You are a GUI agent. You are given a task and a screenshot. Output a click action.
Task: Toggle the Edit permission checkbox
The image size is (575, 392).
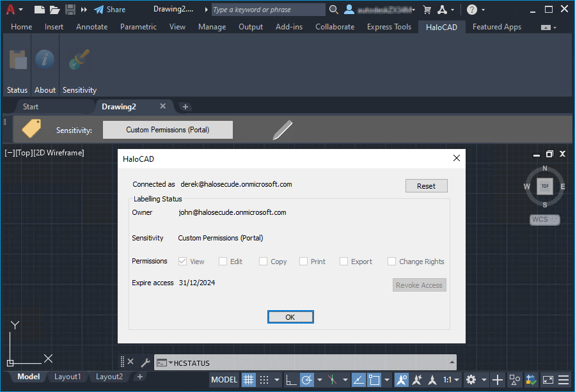(223, 262)
